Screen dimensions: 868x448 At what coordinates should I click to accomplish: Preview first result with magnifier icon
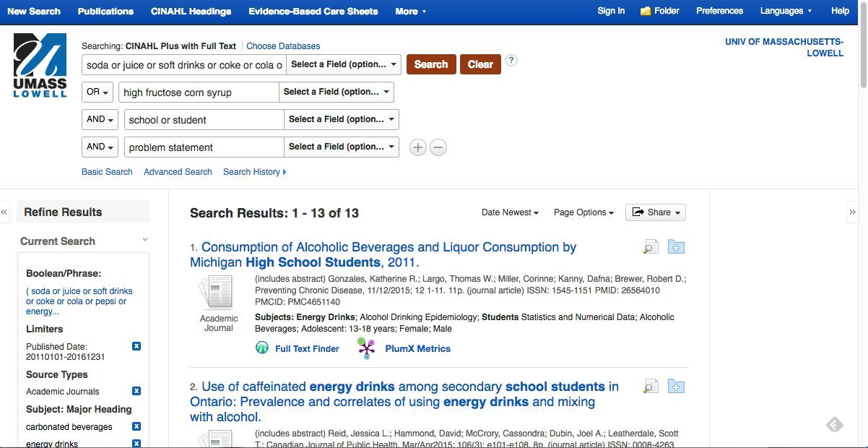[x=651, y=247]
